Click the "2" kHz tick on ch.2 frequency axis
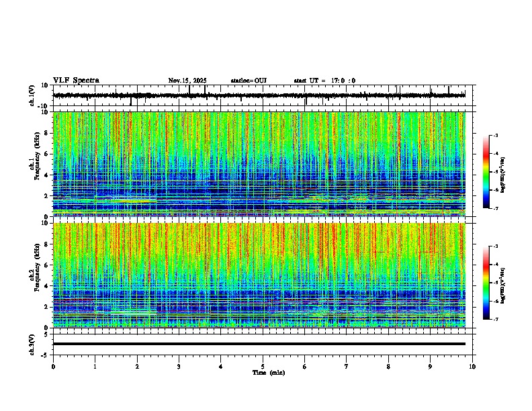 (47, 307)
